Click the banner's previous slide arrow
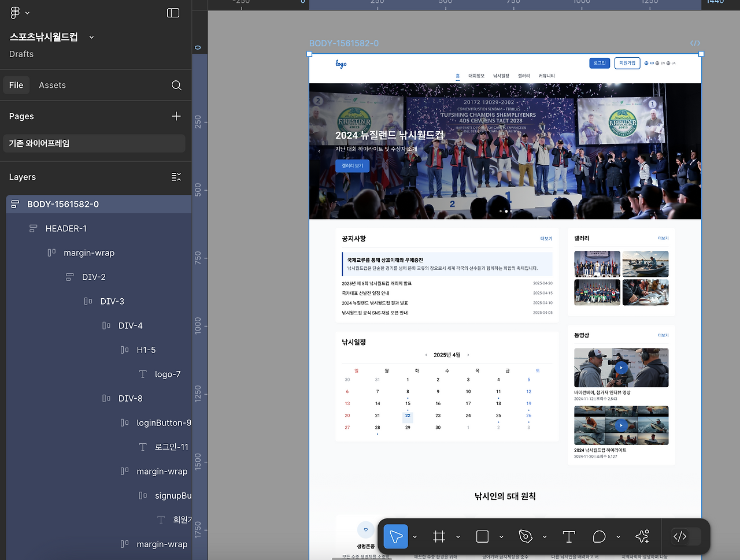 pyautogui.click(x=319, y=151)
